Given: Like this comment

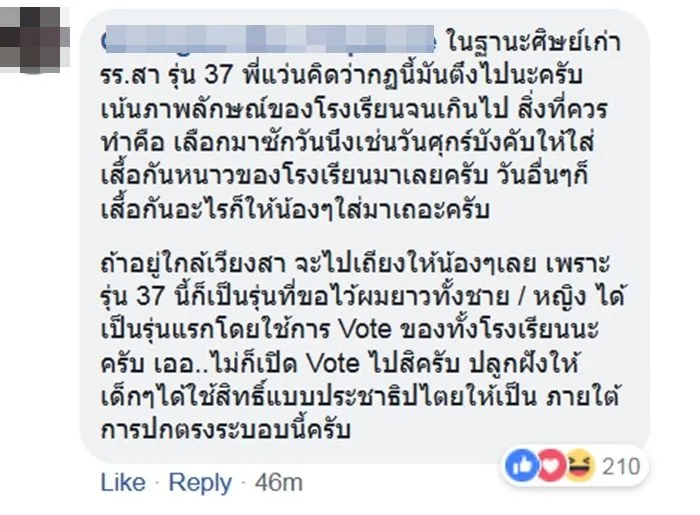Looking at the screenshot, I should pos(123,482).
